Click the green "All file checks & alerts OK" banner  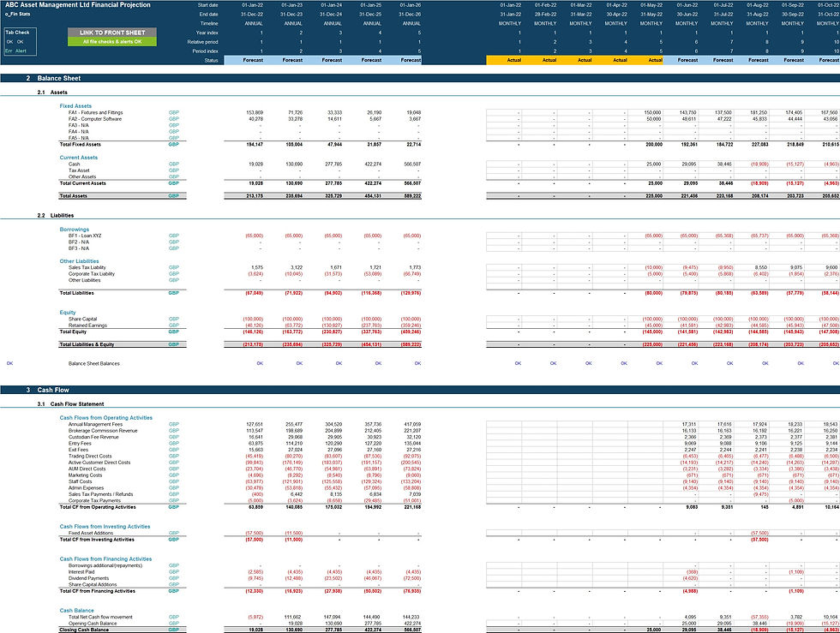[x=111, y=42]
